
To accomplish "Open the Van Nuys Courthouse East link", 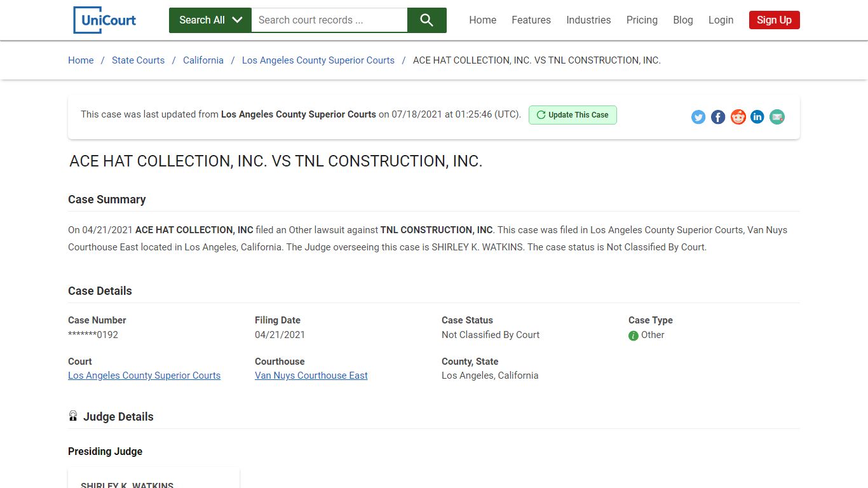I will pos(311,376).
